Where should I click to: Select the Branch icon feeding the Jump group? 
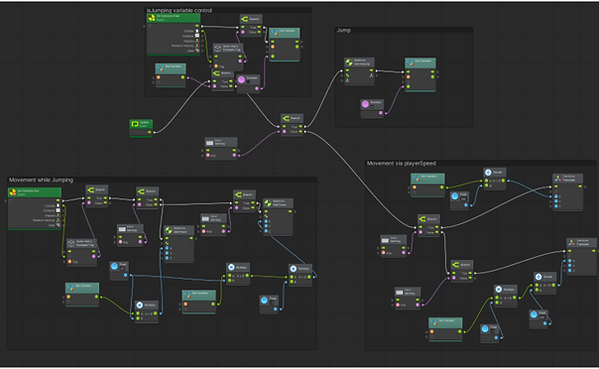(286, 118)
